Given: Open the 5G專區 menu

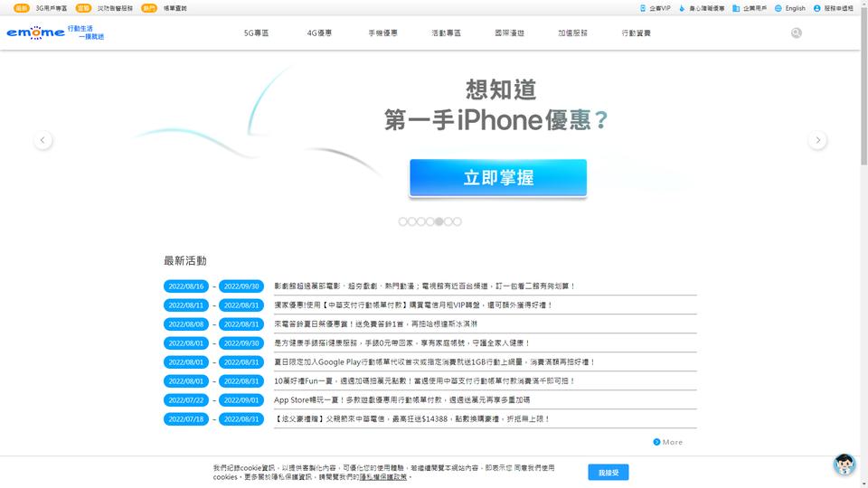Looking at the screenshot, I should 256,33.
